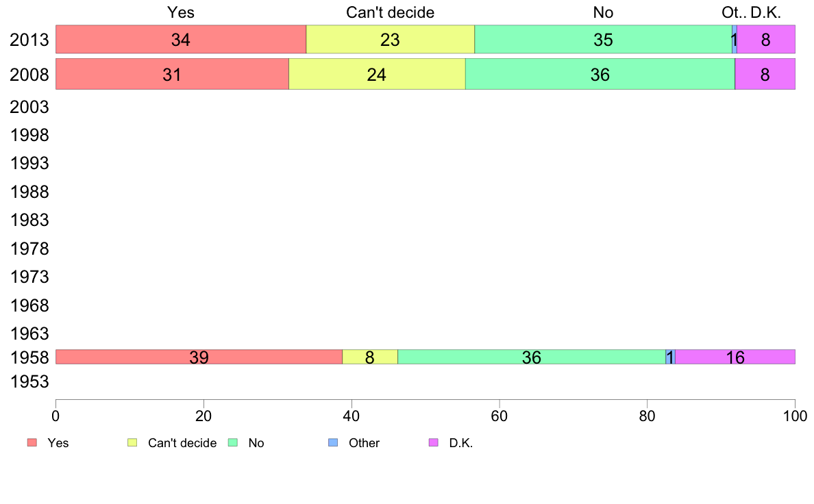Click the 1983 year axis label
The height and width of the screenshot is (504, 814).
(x=29, y=220)
